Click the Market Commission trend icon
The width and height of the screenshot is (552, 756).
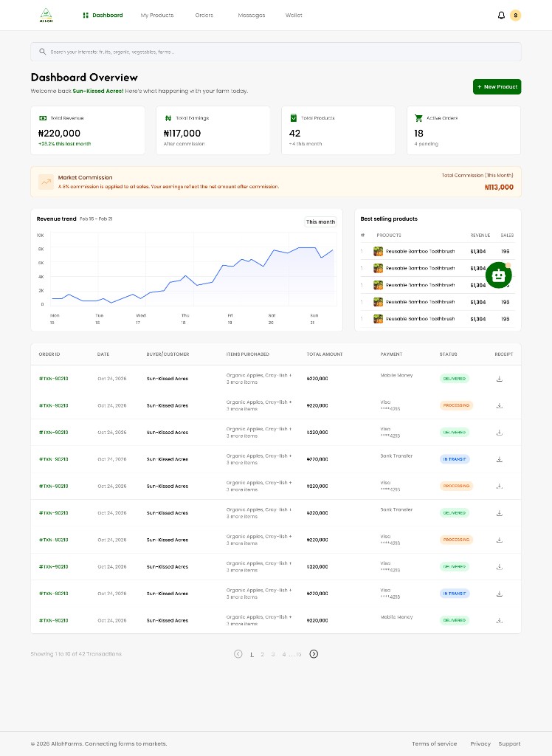coord(46,182)
